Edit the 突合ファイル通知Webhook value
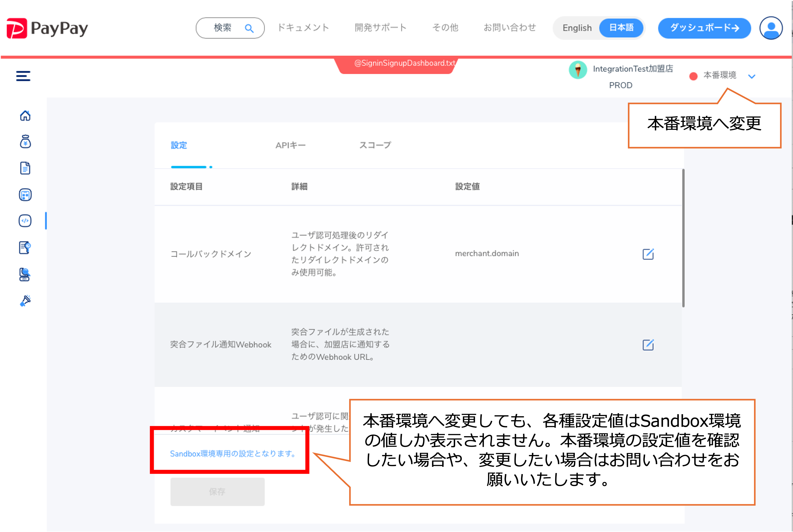Screen dimensions: 793x532 click(648, 345)
